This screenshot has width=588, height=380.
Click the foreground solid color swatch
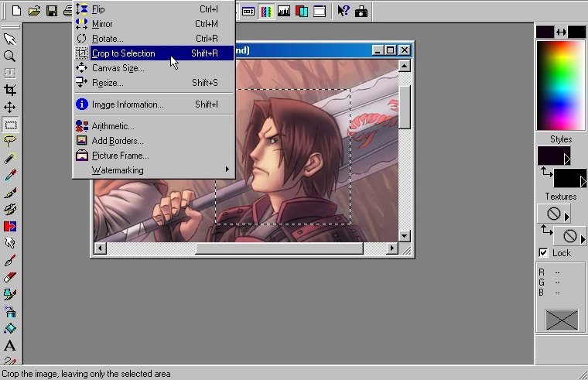coord(545,32)
